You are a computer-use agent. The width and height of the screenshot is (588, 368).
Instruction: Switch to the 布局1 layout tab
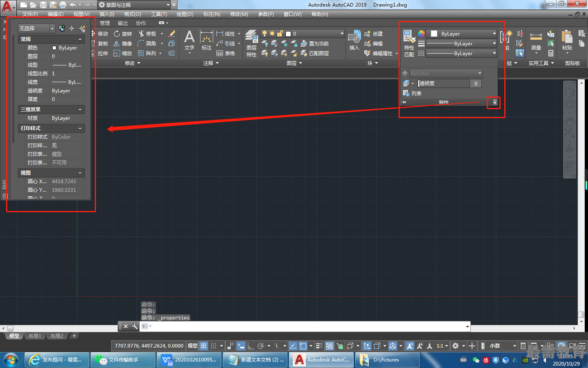click(34, 336)
